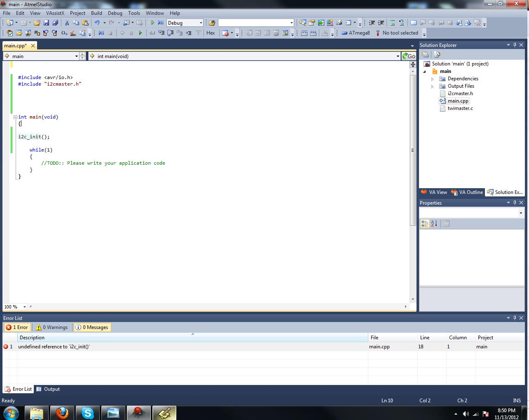Start without debugging using green play outline
Viewport: 529px width, 420px height.
[152, 23]
